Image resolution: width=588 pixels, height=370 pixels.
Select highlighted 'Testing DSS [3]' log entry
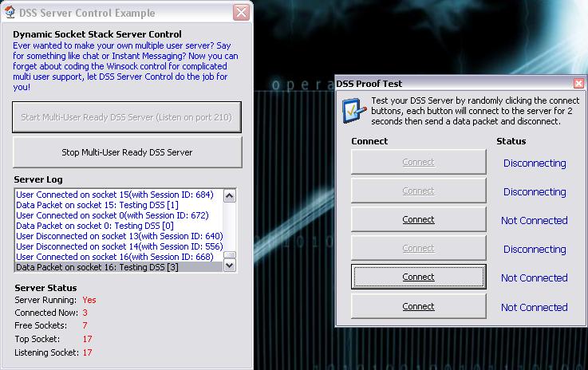[x=97, y=267]
